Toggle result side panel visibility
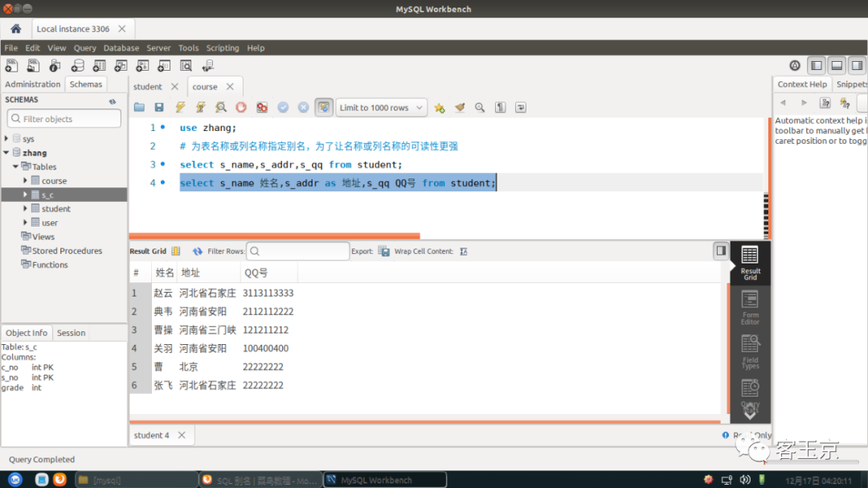This screenshot has width=868, height=488. pyautogui.click(x=721, y=251)
